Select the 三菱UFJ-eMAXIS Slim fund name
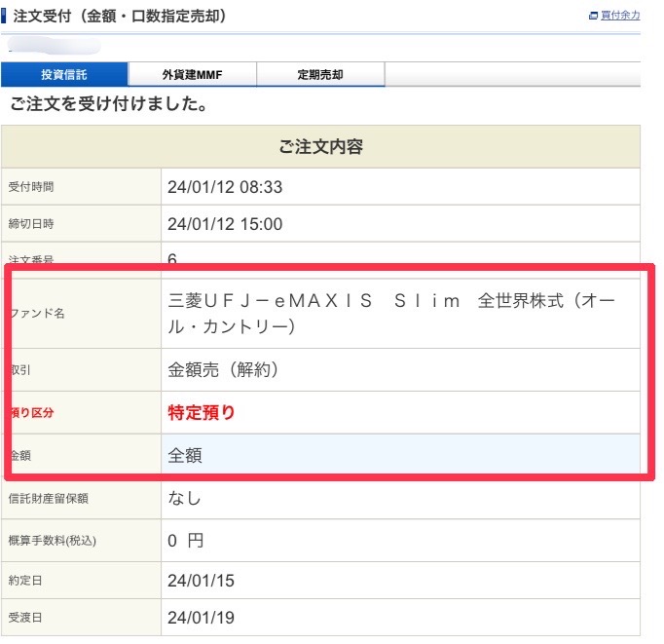Image resolution: width=664 pixels, height=644 pixels. [391, 314]
